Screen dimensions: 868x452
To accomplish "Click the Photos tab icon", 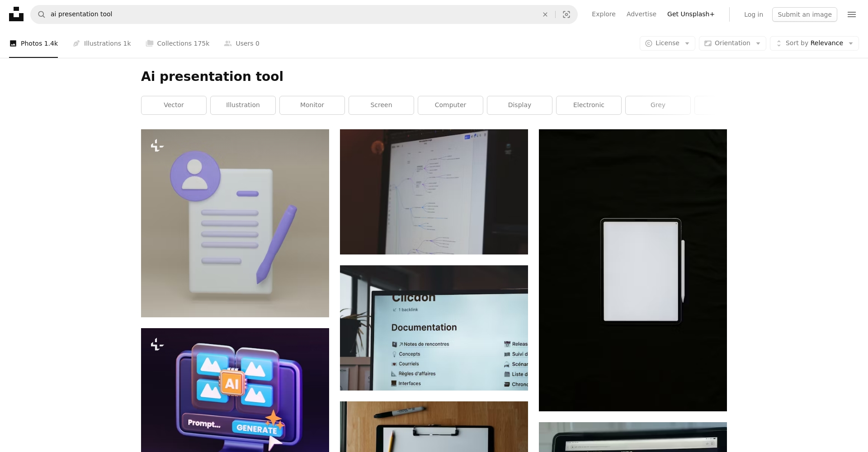I will point(13,43).
